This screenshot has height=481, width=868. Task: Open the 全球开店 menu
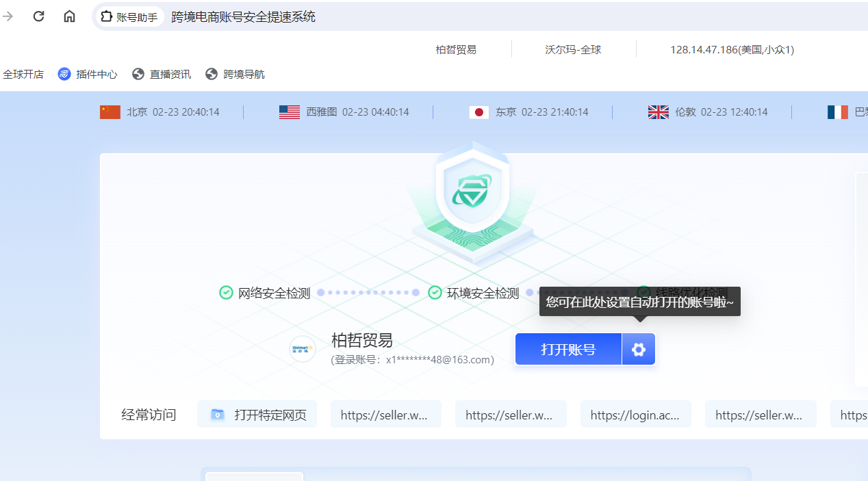tap(23, 74)
